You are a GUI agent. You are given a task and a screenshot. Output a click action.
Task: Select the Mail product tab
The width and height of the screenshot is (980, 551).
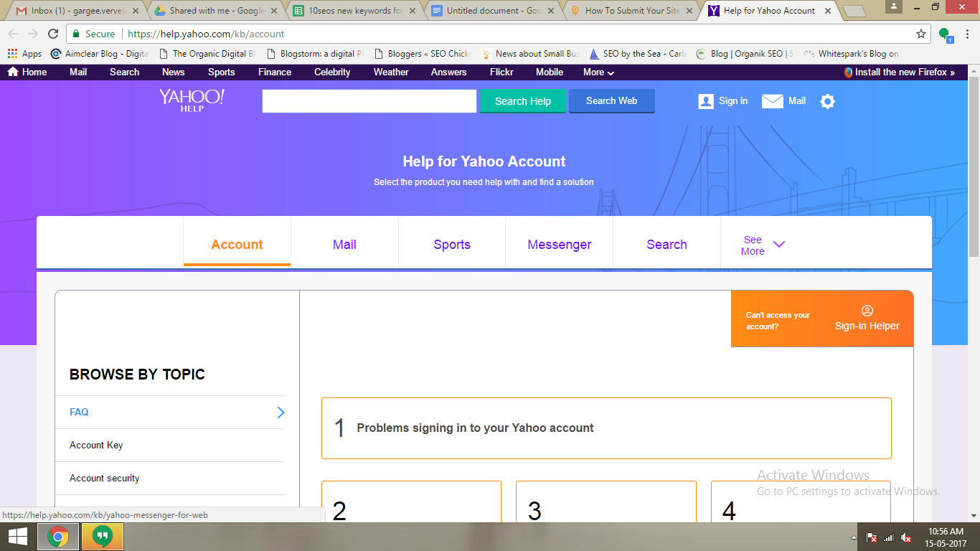point(344,244)
